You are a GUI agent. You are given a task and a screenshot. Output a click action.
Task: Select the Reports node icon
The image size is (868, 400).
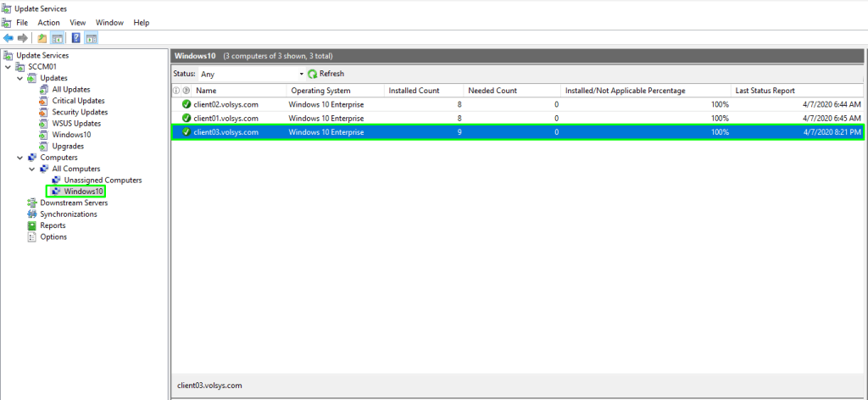point(32,225)
